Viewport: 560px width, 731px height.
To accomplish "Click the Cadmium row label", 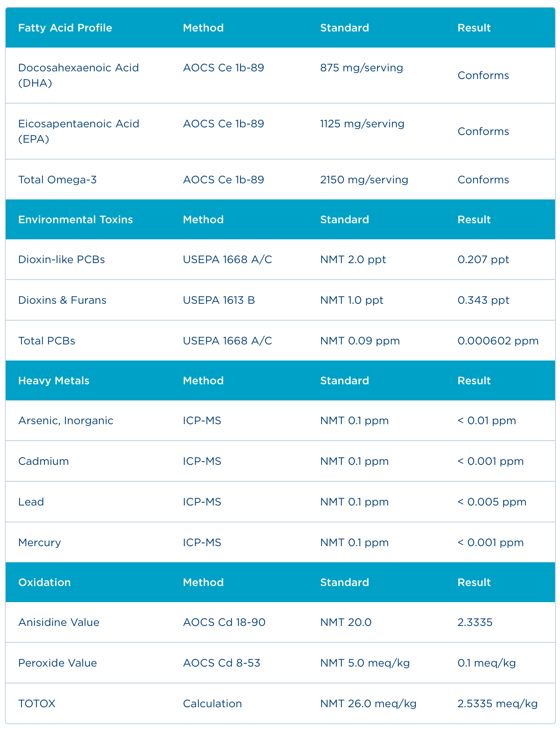I will tap(43, 461).
